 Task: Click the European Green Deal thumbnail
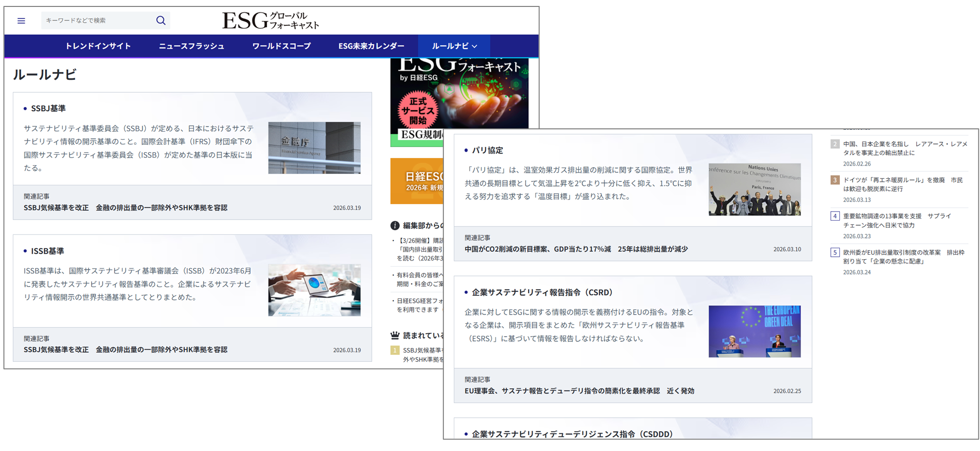tap(755, 332)
